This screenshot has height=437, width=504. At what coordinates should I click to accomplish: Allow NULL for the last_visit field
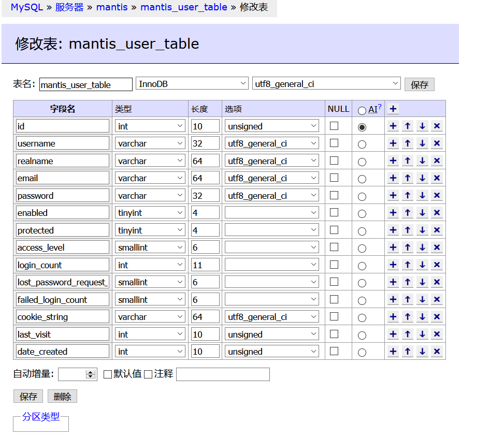tap(334, 334)
